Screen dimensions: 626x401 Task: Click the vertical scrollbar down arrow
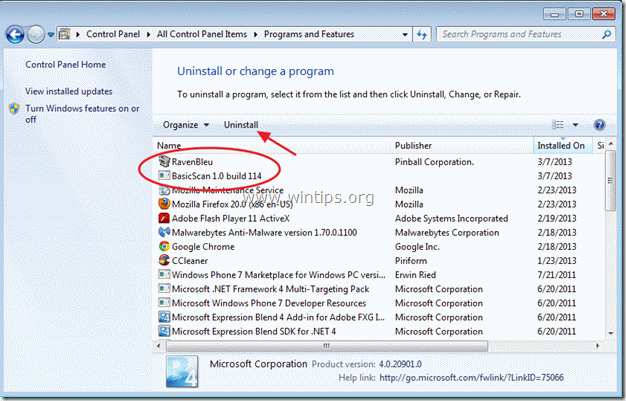coord(611,333)
